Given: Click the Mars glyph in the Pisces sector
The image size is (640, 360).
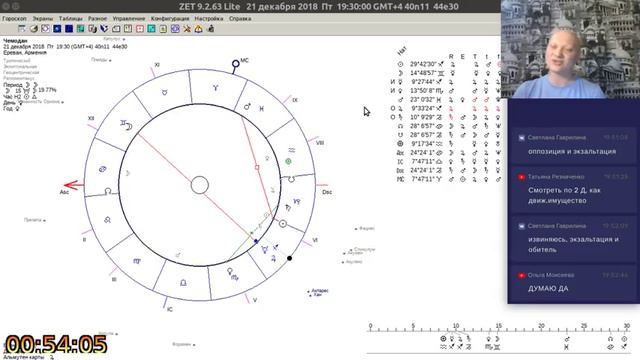Looking at the screenshot, I should [247, 107].
